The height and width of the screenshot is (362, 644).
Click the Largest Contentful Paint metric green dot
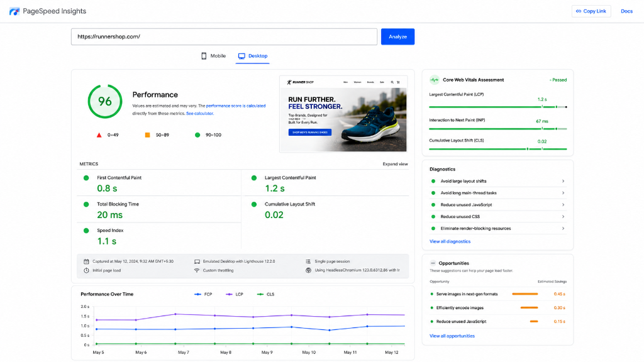click(x=254, y=178)
